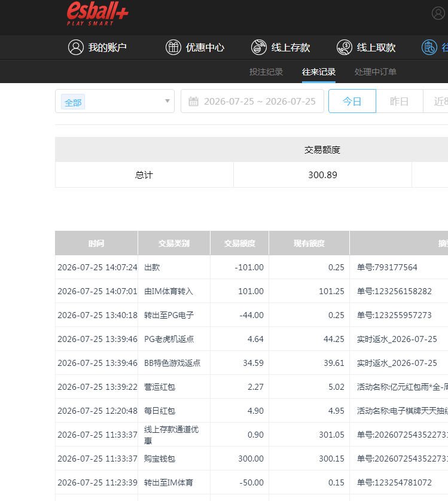Screen dimensions: 448x501
Task: Click the 线上存款 deposit icon
Action: point(259,47)
